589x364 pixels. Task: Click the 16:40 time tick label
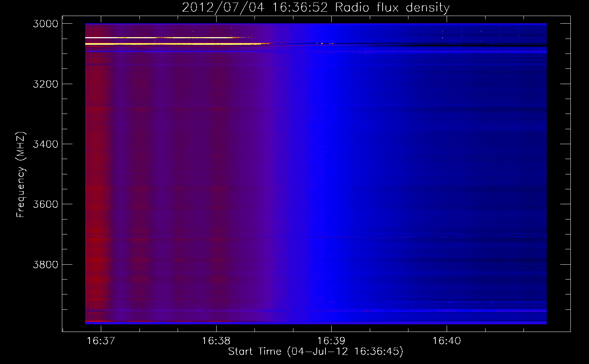coord(447,341)
